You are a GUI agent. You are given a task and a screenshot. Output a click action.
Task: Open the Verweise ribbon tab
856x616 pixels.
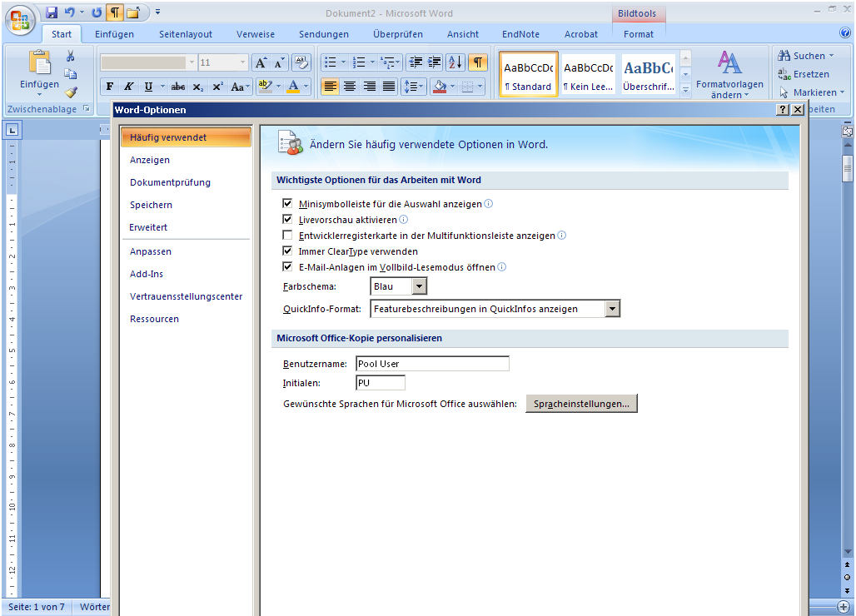click(x=256, y=34)
